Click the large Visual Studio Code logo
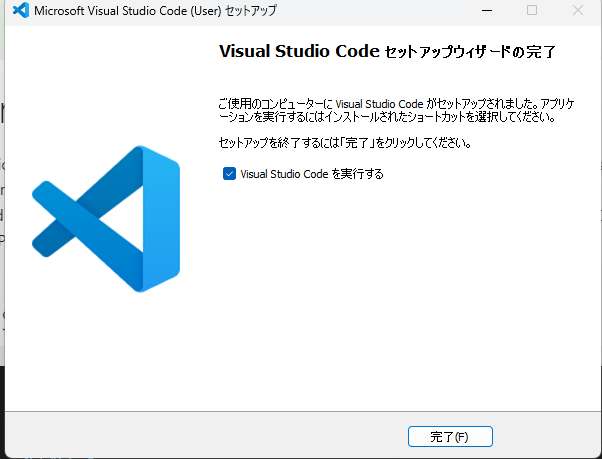Image resolution: width=602 pixels, height=459 pixels. coord(106,219)
